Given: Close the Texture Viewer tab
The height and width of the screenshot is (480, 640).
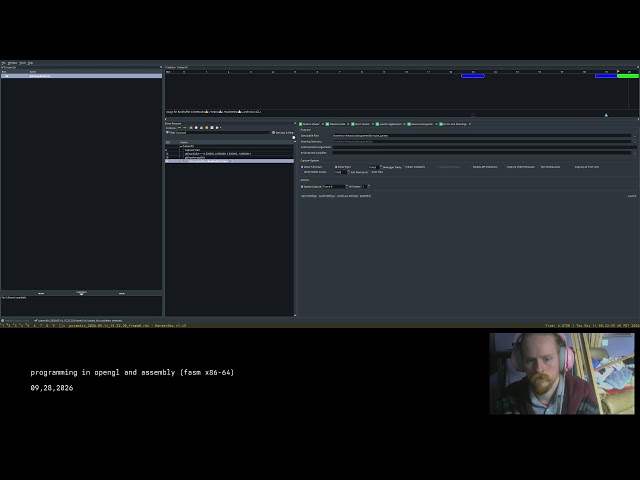Looking at the screenshot, I should [323, 124].
